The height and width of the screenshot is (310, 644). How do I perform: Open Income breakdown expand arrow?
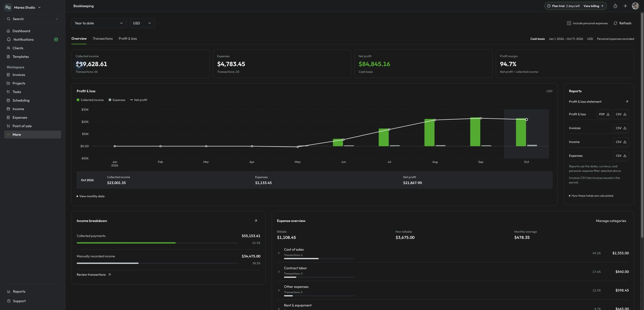click(256, 221)
